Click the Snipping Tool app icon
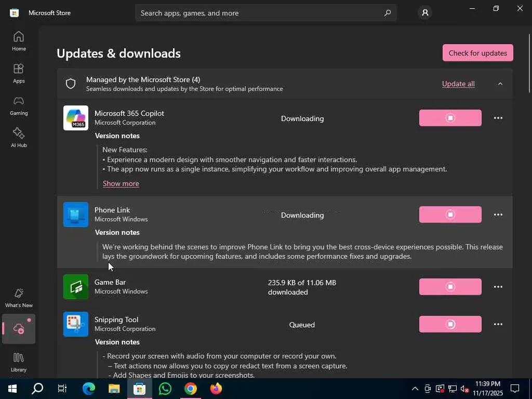The width and height of the screenshot is (532, 399). click(76, 324)
